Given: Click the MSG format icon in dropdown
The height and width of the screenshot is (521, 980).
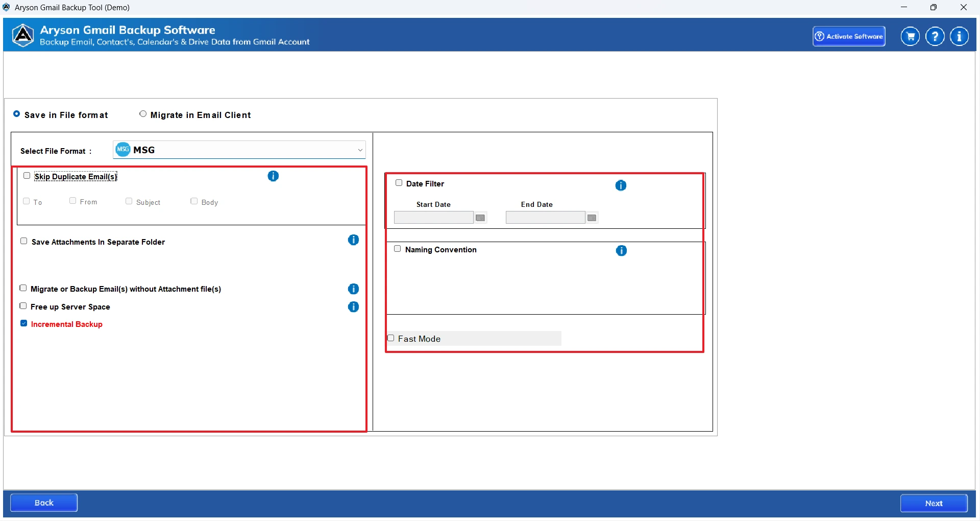Looking at the screenshot, I should (123, 150).
